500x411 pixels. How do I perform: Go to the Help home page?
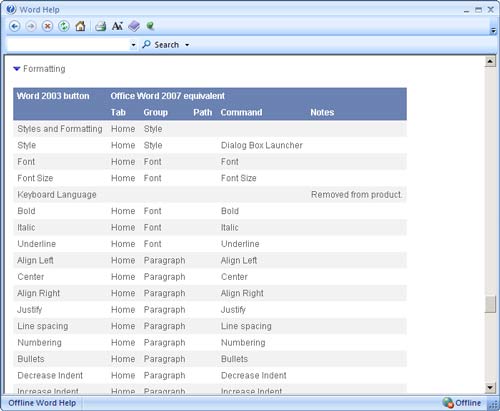[80, 26]
